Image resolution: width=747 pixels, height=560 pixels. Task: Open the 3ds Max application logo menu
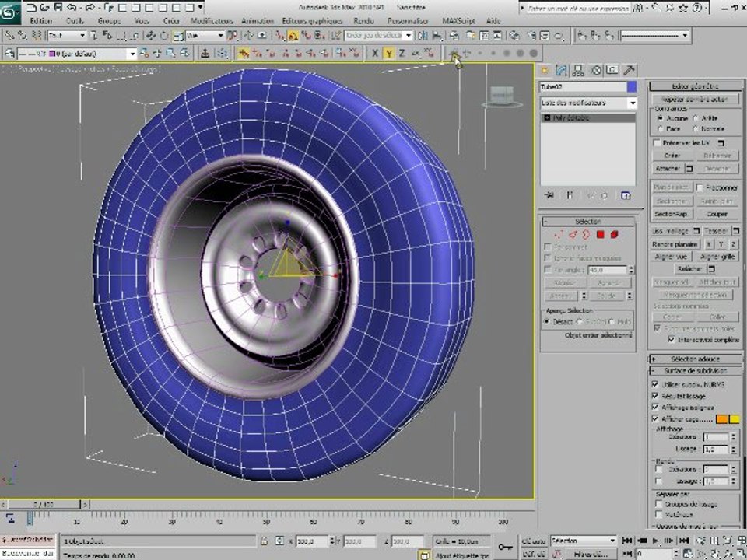10,12
